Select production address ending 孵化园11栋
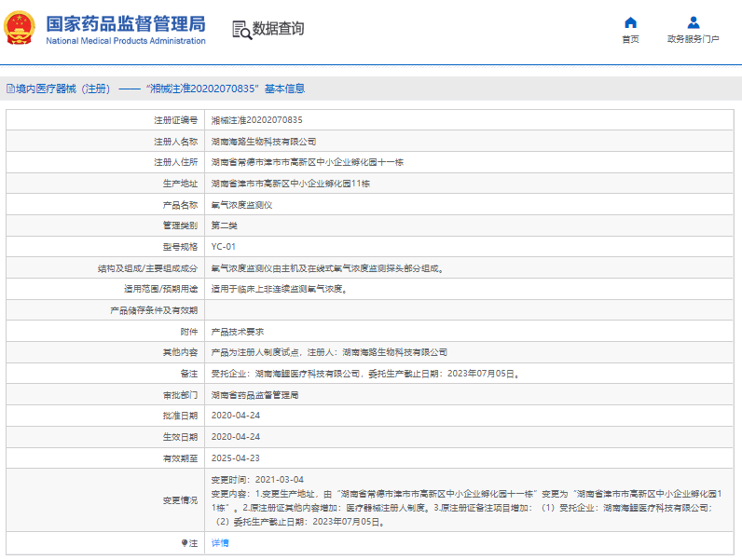 pyautogui.click(x=291, y=184)
